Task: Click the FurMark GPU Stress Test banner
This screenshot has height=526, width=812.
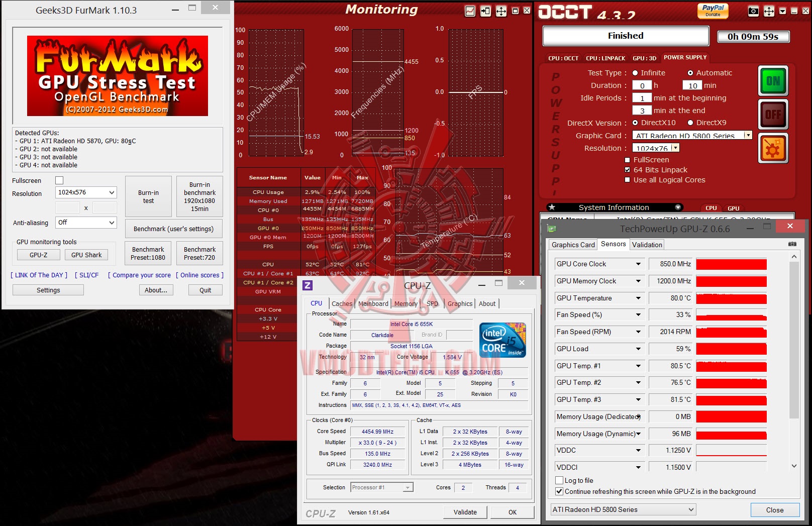Action: tap(118, 76)
